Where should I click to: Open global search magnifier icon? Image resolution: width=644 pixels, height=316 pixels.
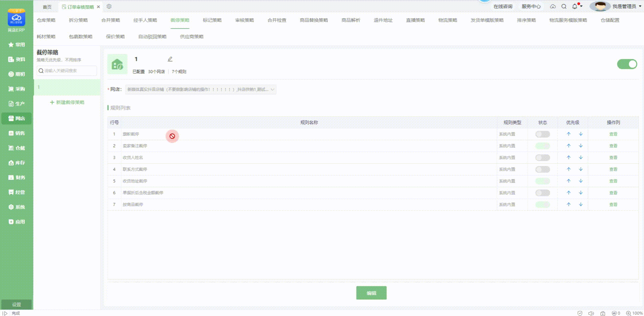tap(564, 6)
